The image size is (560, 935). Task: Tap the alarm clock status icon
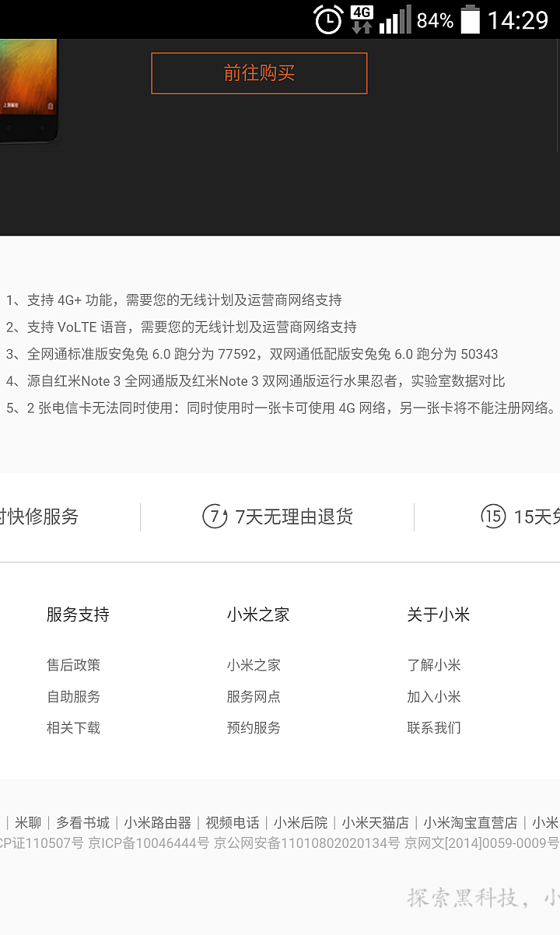[x=328, y=19]
